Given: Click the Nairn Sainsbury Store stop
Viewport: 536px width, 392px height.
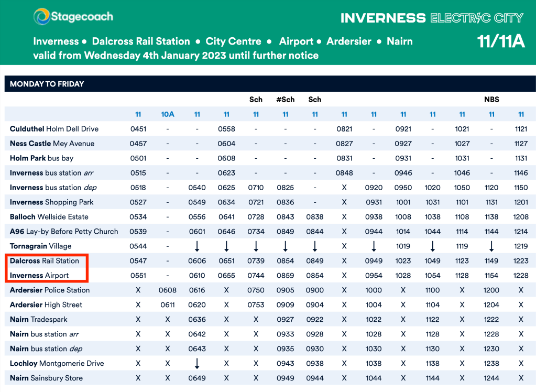Looking at the screenshot, I should point(46,378).
